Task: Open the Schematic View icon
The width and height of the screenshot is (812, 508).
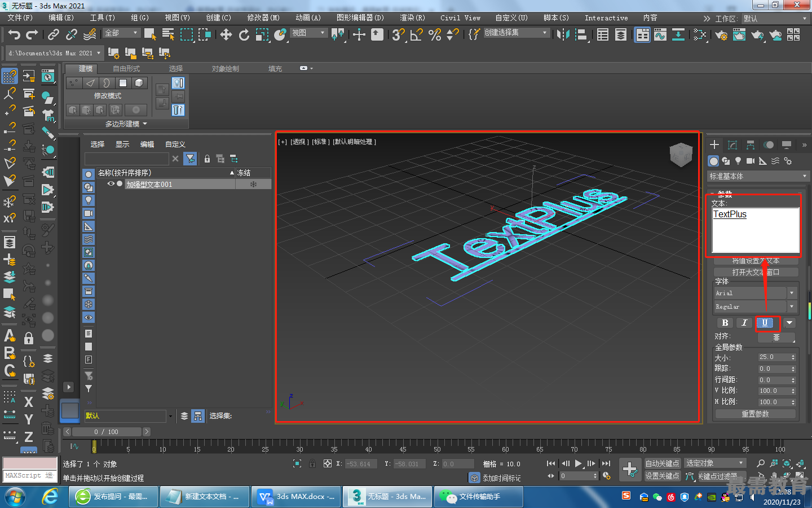Action: [678, 35]
